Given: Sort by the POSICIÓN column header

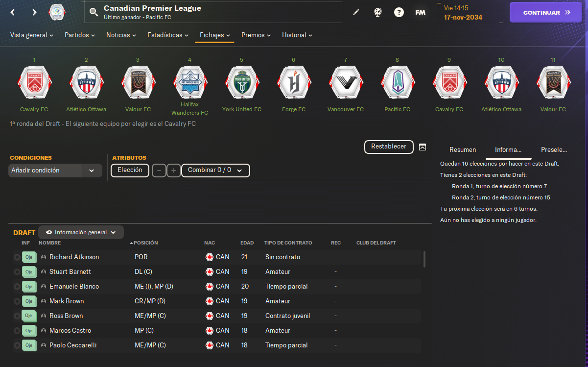Looking at the screenshot, I should [x=146, y=243].
